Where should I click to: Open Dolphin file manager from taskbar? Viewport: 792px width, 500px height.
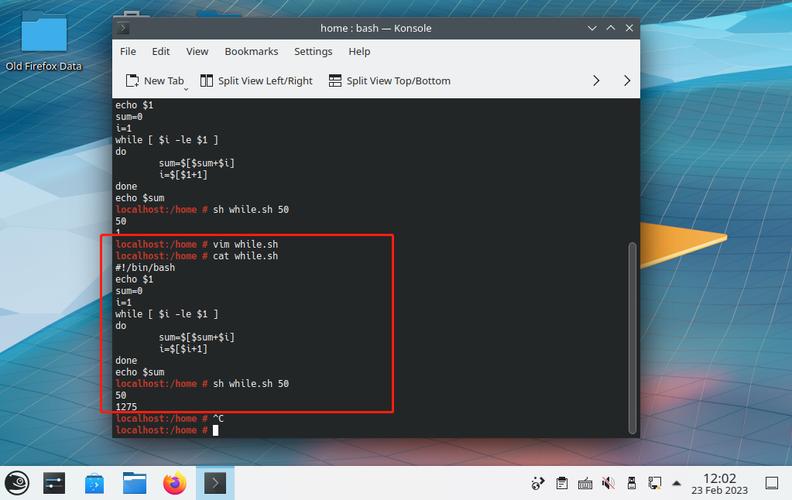click(134, 483)
